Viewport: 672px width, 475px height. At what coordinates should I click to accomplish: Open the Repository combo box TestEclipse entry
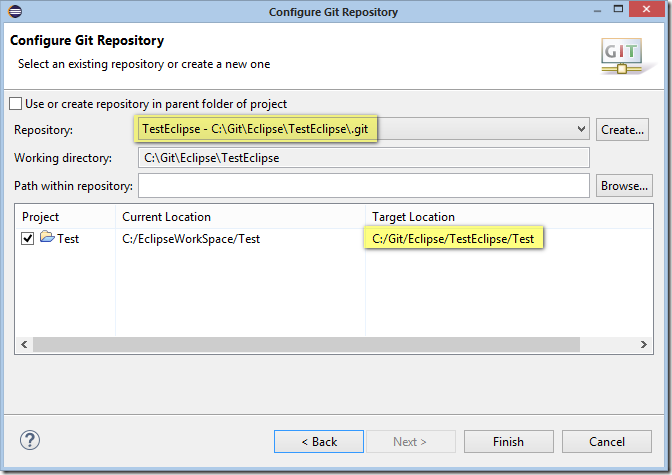(x=363, y=129)
